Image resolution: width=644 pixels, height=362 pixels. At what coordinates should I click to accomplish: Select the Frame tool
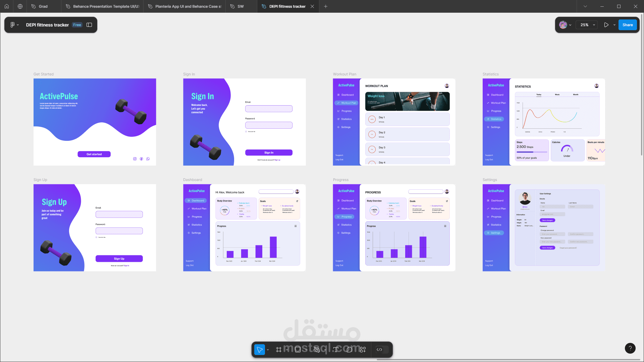point(278,350)
